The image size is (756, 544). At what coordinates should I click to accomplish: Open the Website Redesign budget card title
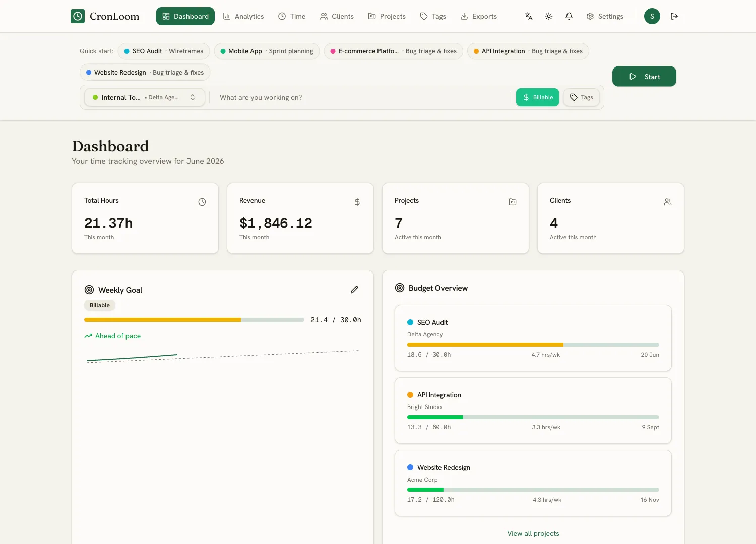444,467
